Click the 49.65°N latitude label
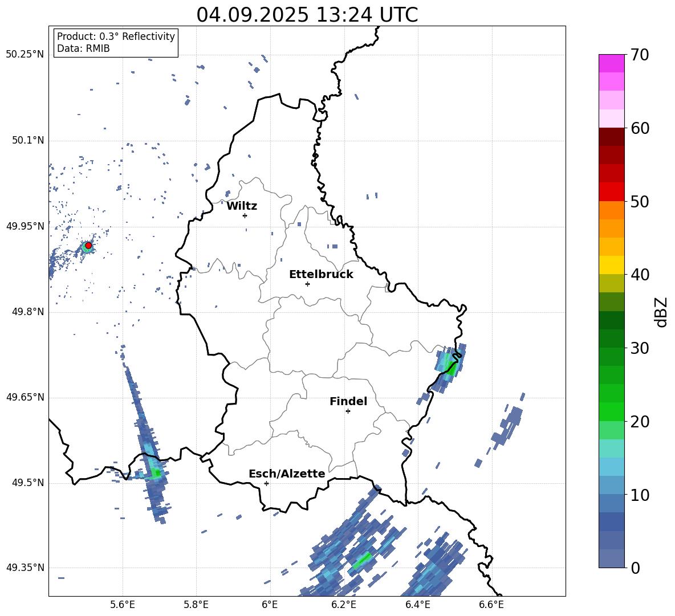 coord(25,397)
